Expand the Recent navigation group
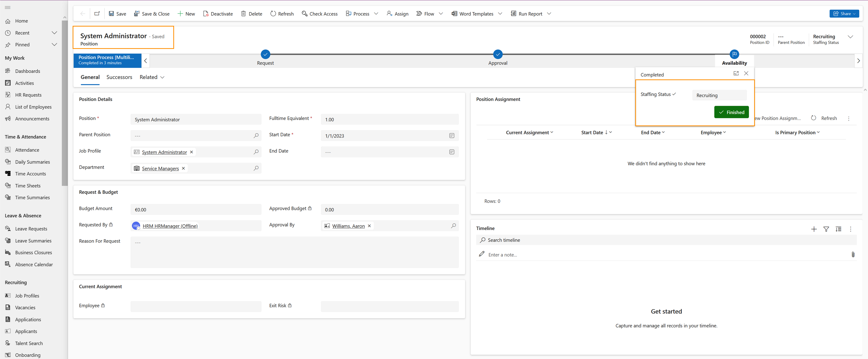The width and height of the screenshot is (868, 359). (x=54, y=33)
